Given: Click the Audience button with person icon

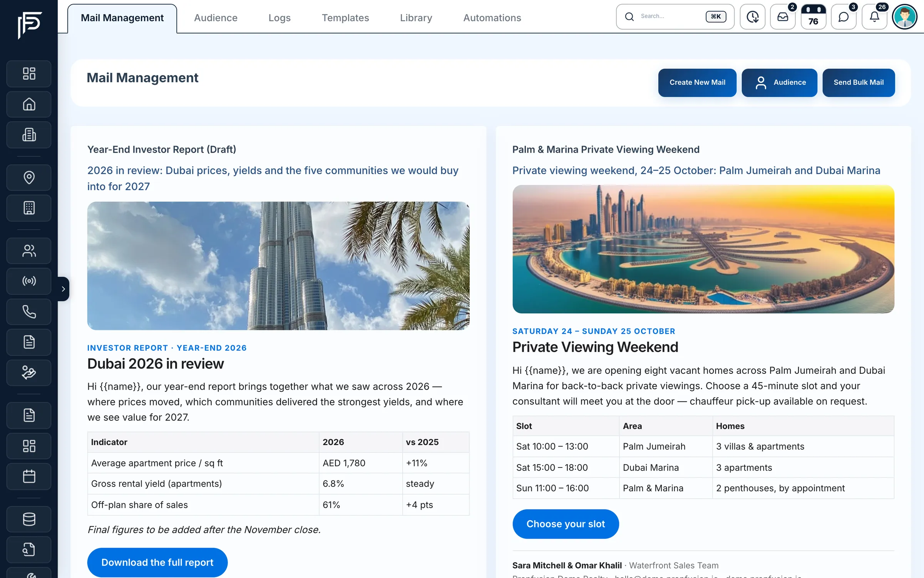Looking at the screenshot, I should [x=779, y=82].
